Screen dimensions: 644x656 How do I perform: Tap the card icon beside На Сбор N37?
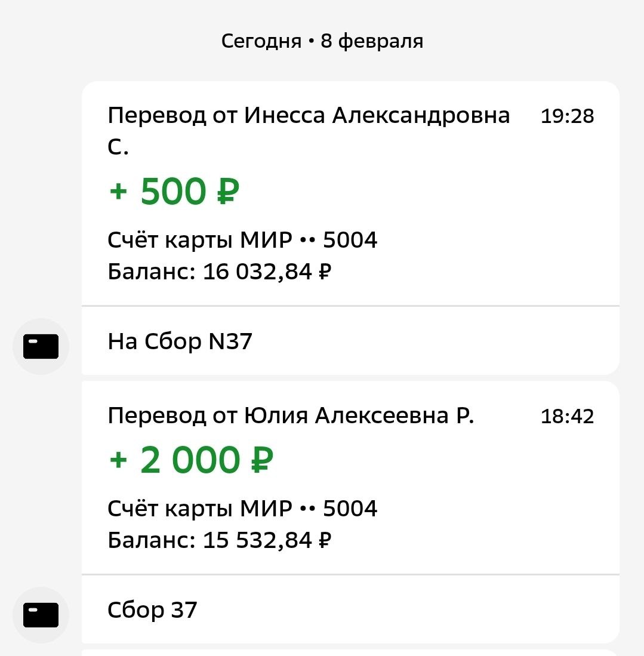pyautogui.click(x=41, y=346)
